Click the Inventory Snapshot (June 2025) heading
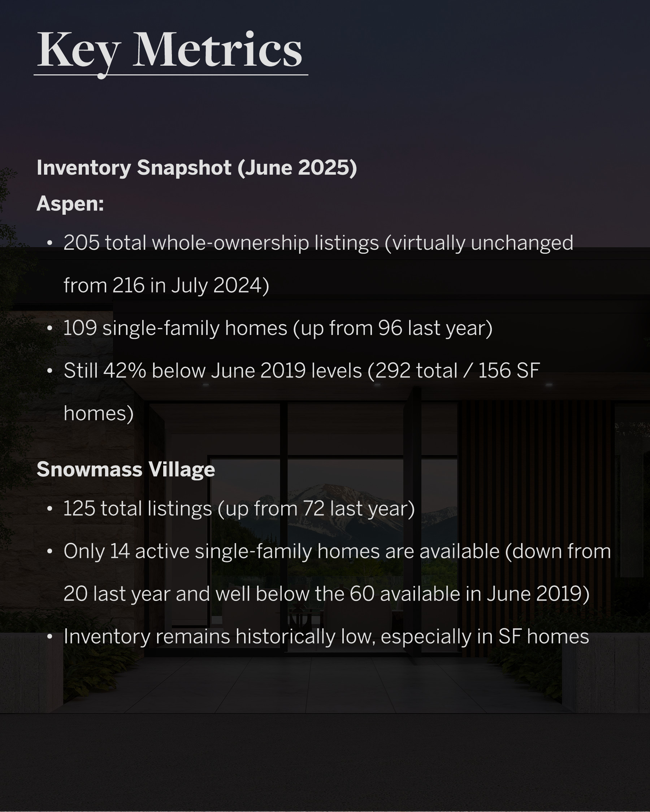This screenshot has width=650, height=812. point(196,167)
